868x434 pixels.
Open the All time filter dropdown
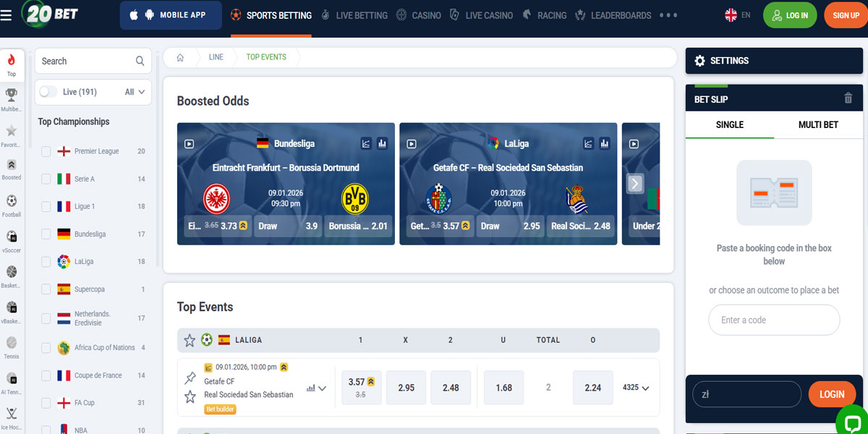click(x=135, y=92)
